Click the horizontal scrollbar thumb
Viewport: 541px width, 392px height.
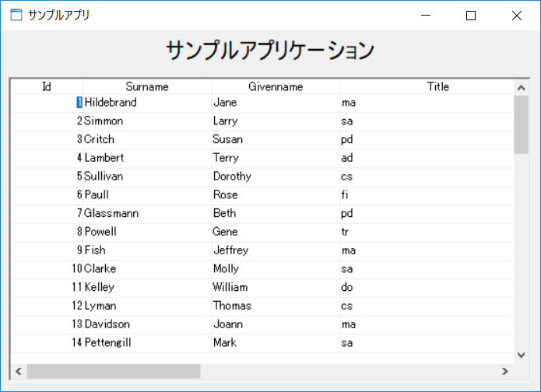point(113,372)
